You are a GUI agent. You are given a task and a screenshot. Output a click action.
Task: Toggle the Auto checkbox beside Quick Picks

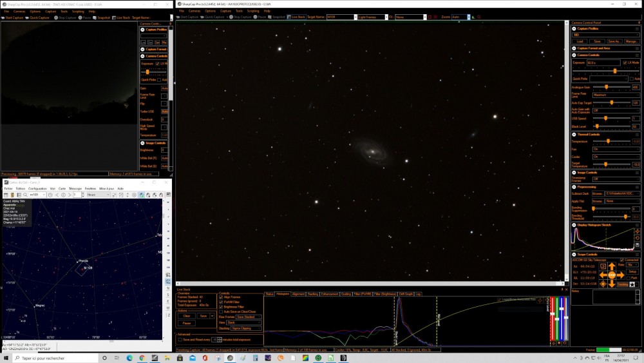click(631, 79)
